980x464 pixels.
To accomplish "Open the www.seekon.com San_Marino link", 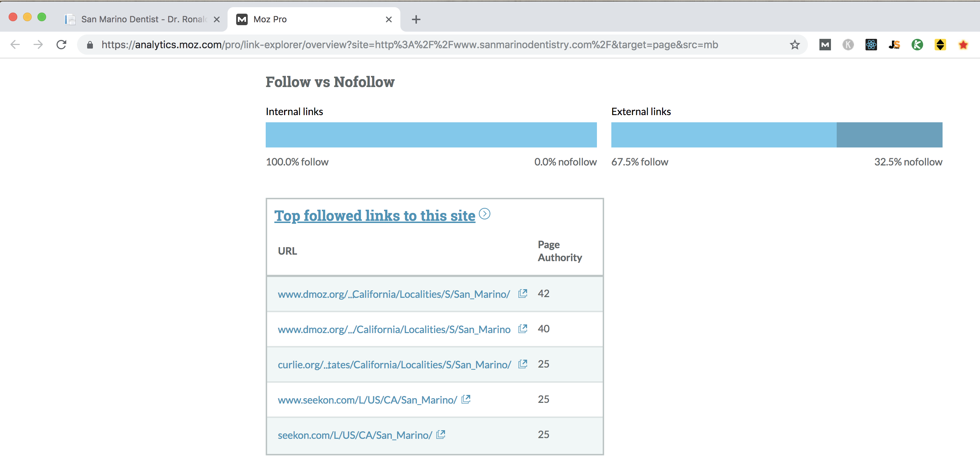I will point(368,400).
